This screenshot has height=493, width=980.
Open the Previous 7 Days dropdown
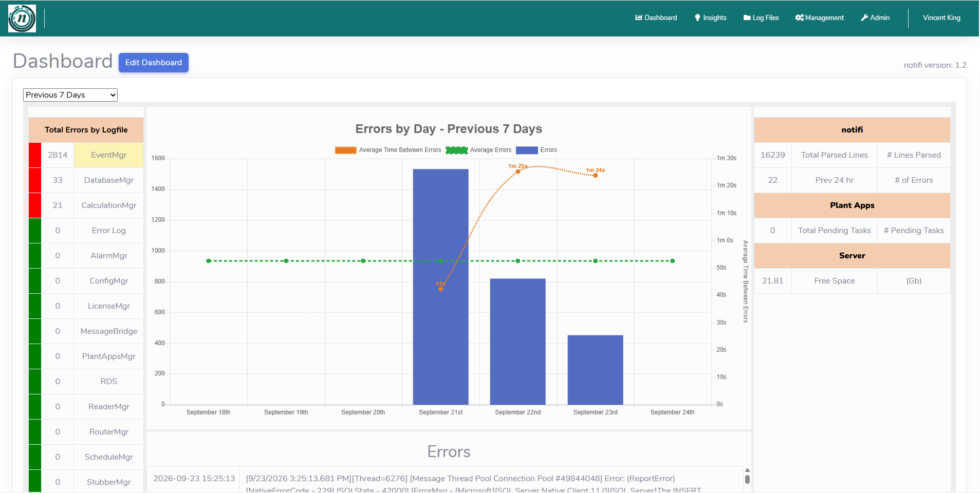[70, 95]
